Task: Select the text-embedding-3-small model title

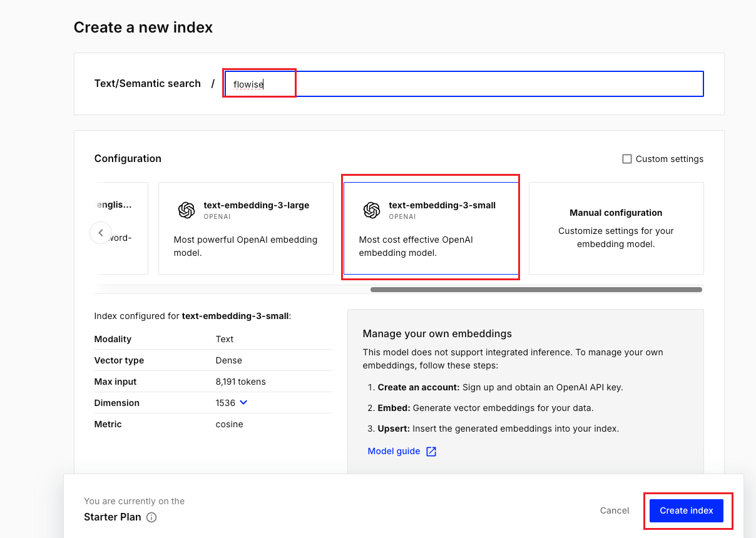Action: point(442,205)
